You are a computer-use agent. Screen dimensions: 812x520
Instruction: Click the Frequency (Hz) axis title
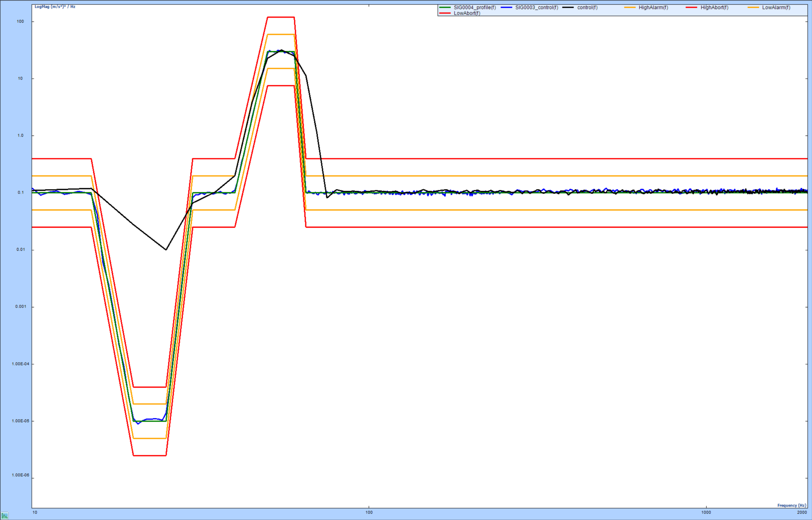[x=792, y=505]
